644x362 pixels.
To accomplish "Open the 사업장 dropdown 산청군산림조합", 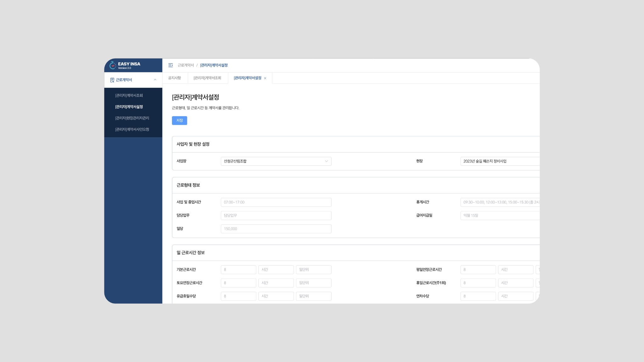I will click(276, 161).
